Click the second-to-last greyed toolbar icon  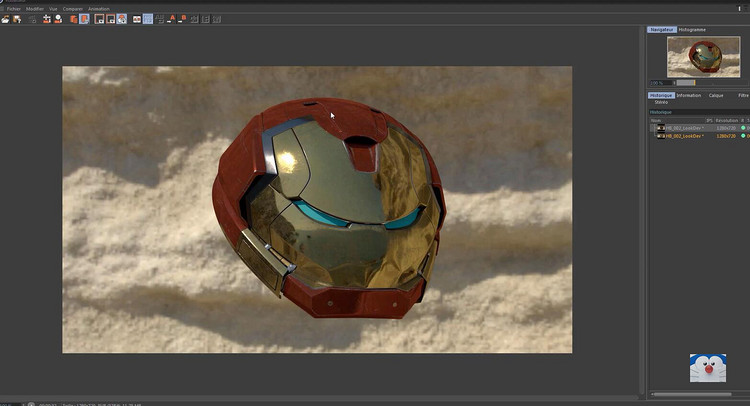[205, 19]
